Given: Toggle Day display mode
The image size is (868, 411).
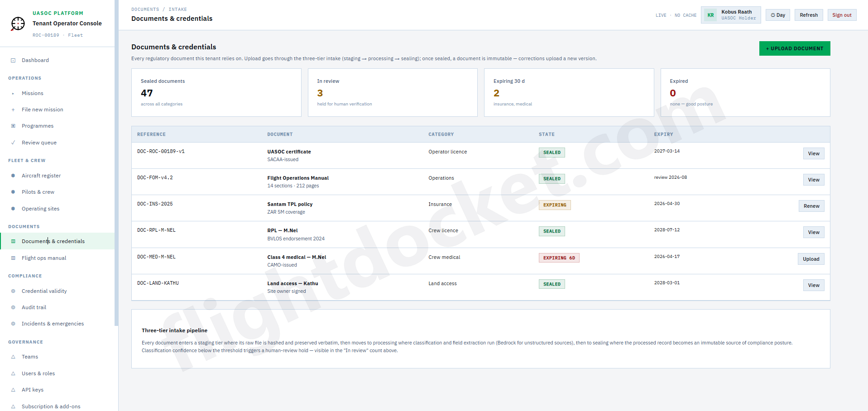Looking at the screenshot, I should [777, 14].
